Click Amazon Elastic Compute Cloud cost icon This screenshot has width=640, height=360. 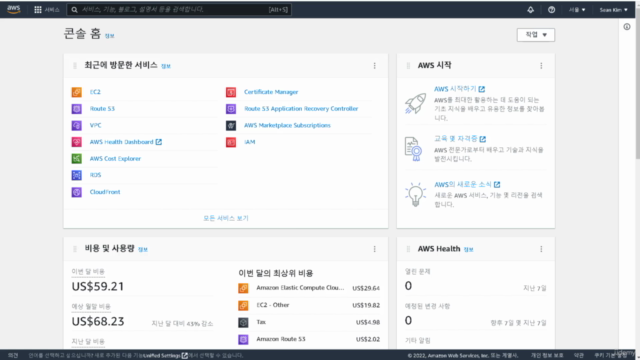(243, 288)
